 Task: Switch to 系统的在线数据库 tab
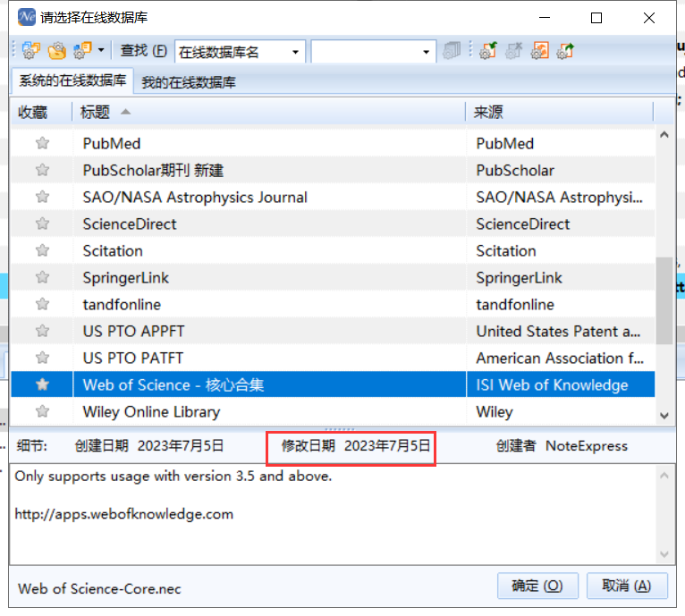tap(72, 80)
